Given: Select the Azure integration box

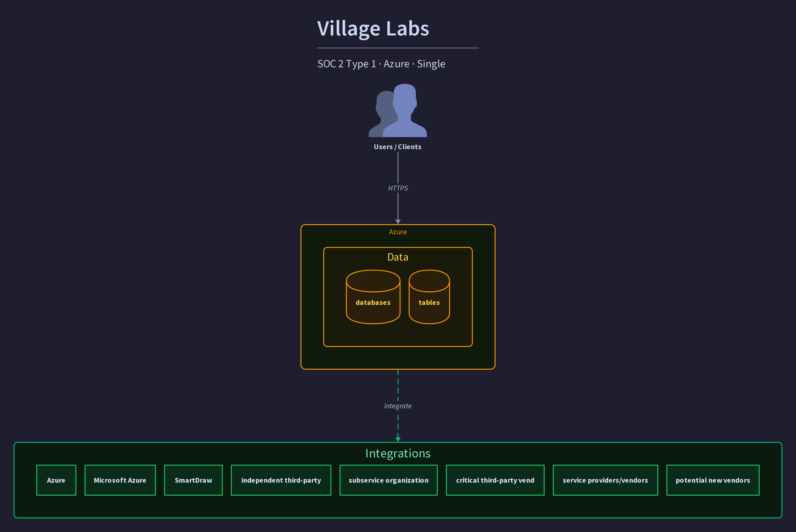Looking at the screenshot, I should click(56, 480).
